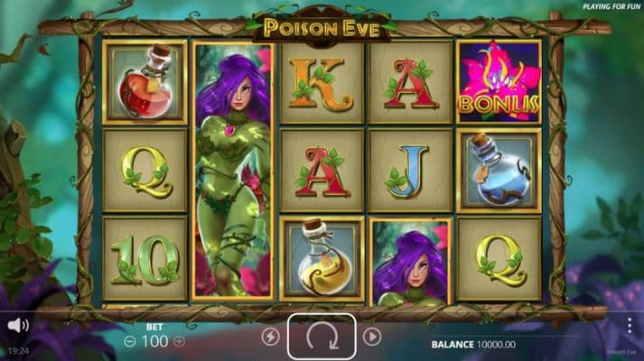Screen dimensions: 644x361
Task: Click the Poison Eve title logo
Action: (322, 27)
